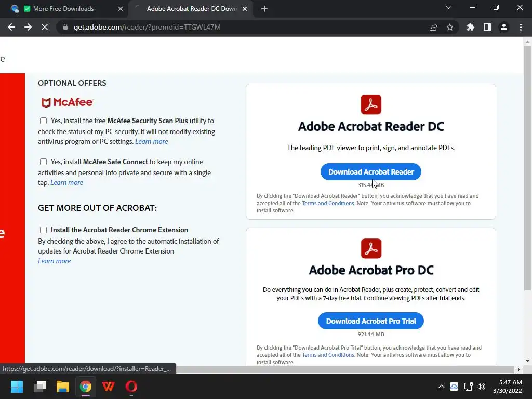Click the Chrome taskbar icon
Screen dimensions: 532x399
click(86, 387)
